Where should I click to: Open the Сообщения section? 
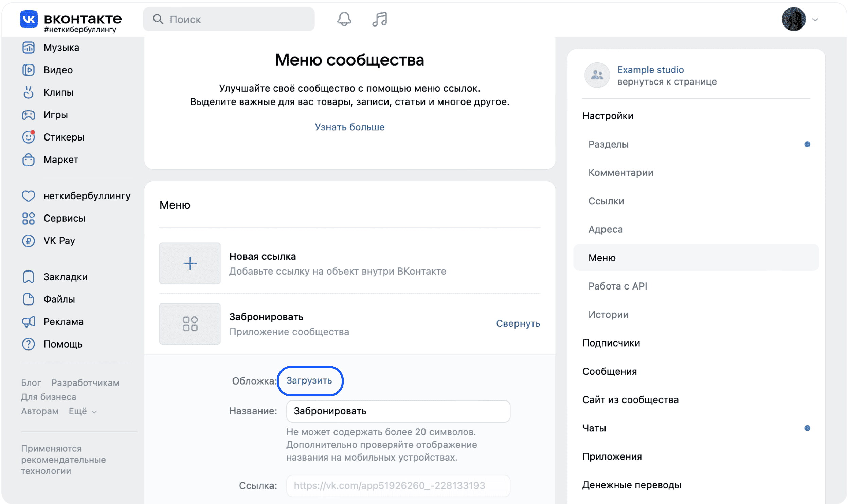610,371
